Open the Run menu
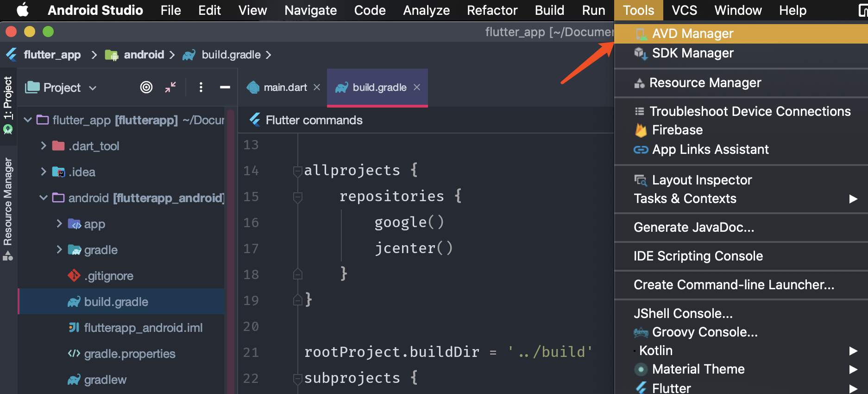This screenshot has width=868, height=394. [x=593, y=10]
